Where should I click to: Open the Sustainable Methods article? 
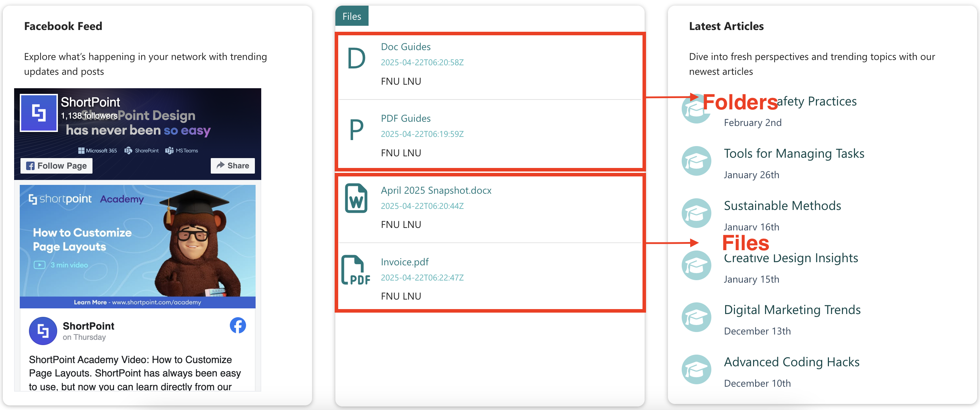coord(782,206)
